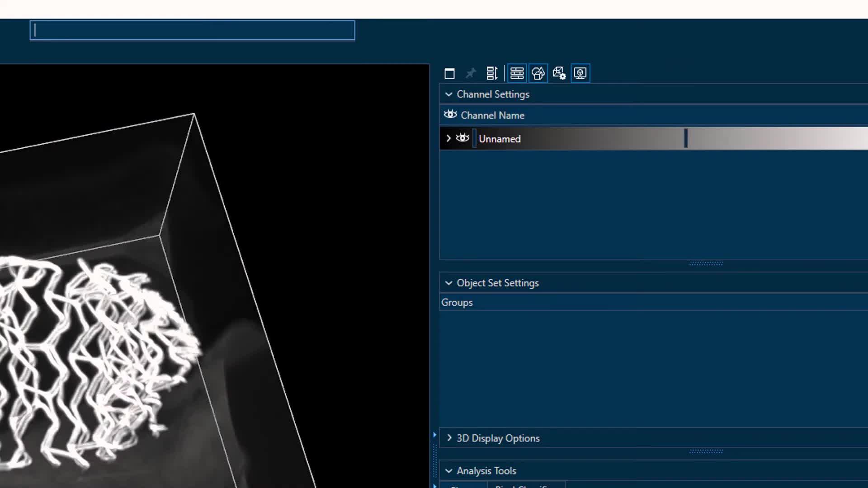
Task: Toggle the monitor 3D display icon
Action: 580,73
